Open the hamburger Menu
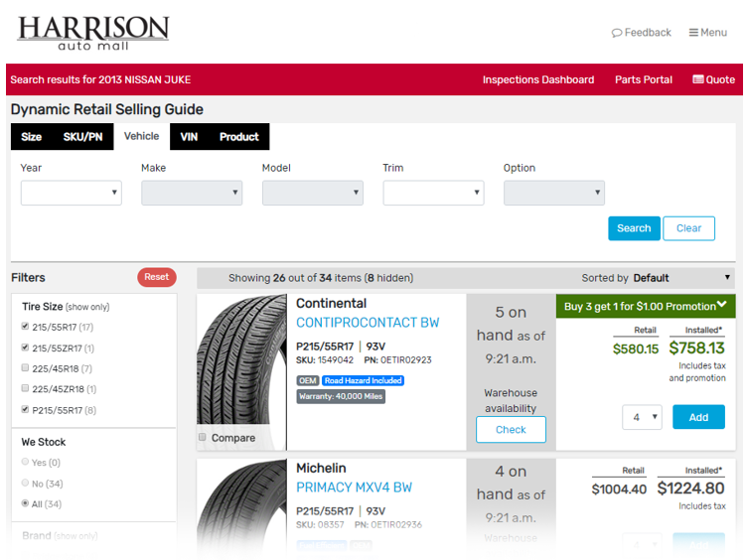This screenshot has height=560, width=747. pos(708,33)
